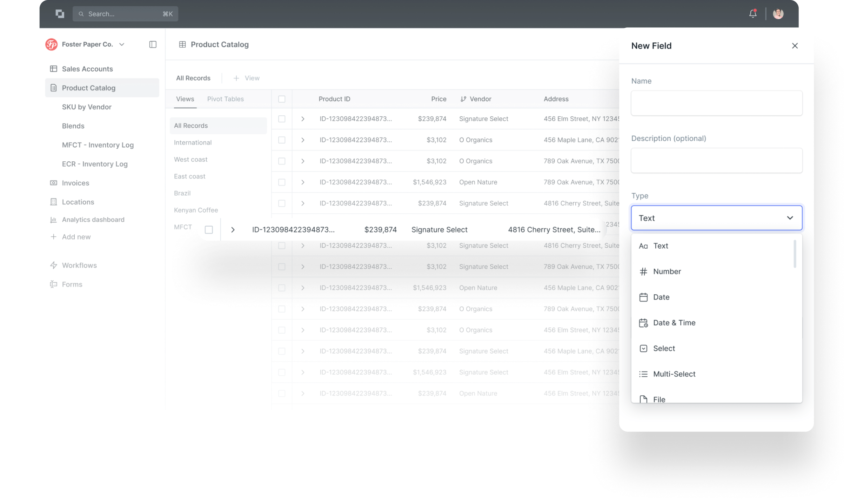Check the $3,102 O Organics 456 Elm row
The width and height of the screenshot is (850, 504).
tap(282, 330)
